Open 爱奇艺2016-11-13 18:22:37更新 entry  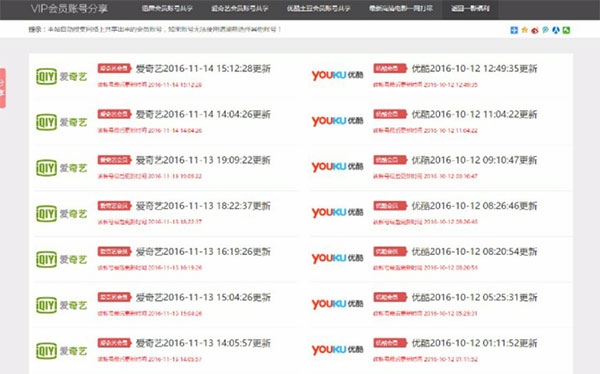[x=203, y=206]
